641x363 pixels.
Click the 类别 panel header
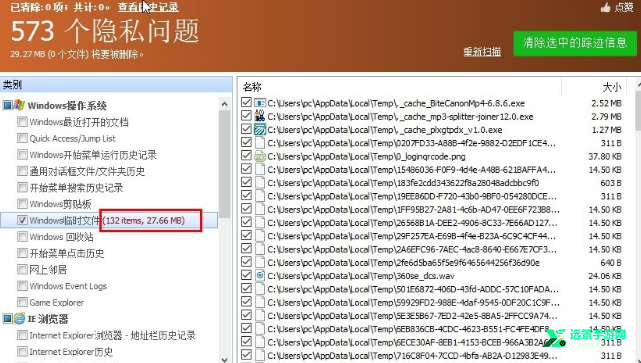(x=116, y=85)
